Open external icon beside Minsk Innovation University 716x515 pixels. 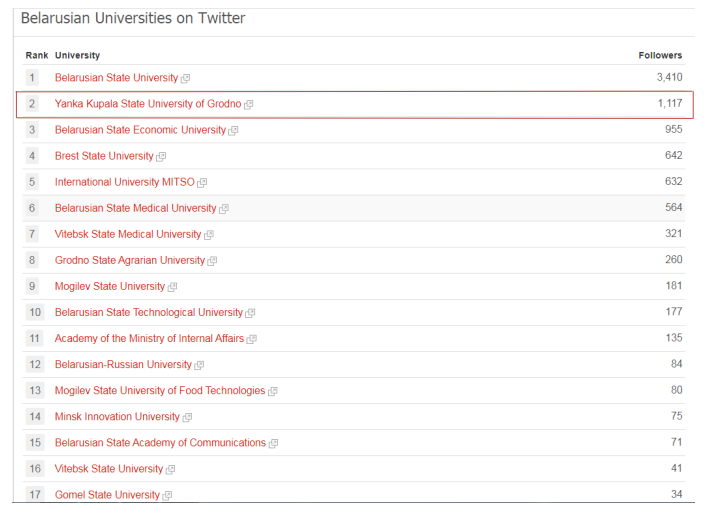point(187,417)
